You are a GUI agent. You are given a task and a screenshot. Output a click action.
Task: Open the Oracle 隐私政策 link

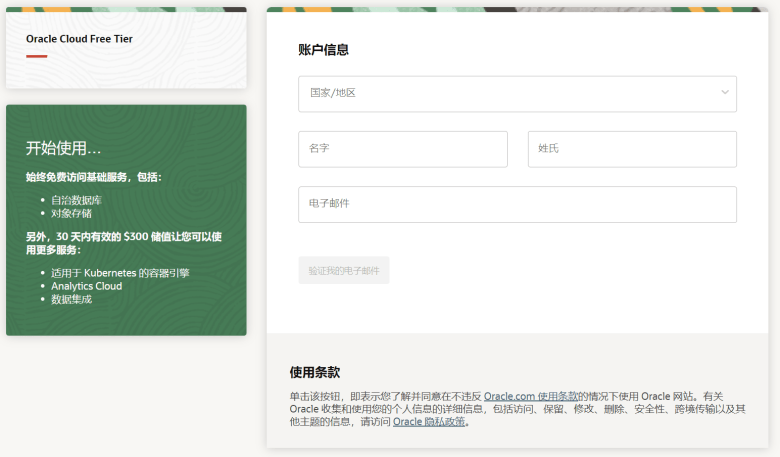pyautogui.click(x=429, y=422)
